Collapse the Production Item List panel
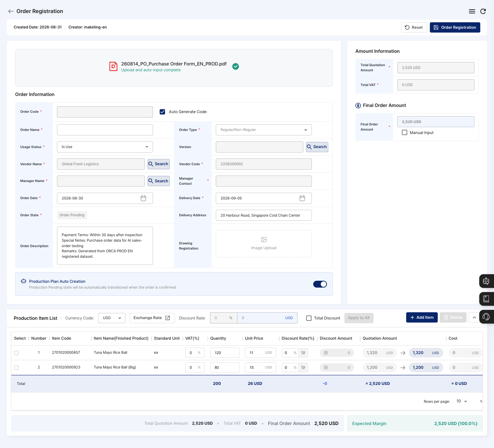The image size is (494, 448). 474,317
